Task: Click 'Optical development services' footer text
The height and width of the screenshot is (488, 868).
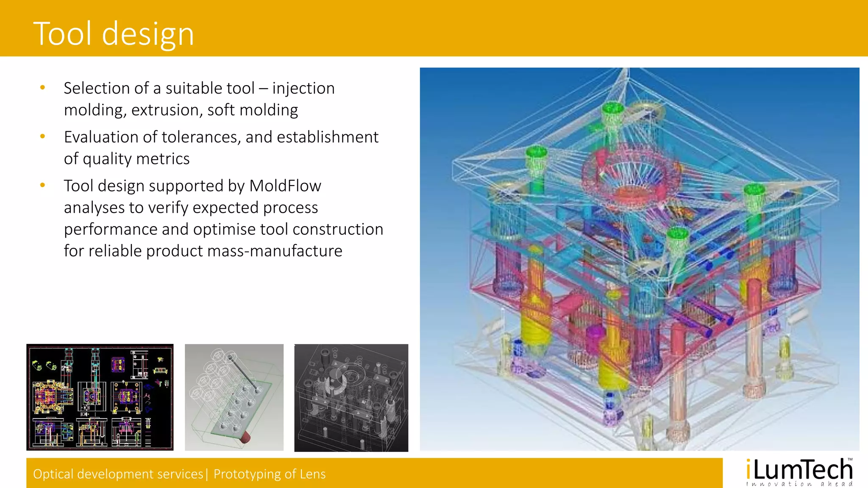Action: (118, 474)
